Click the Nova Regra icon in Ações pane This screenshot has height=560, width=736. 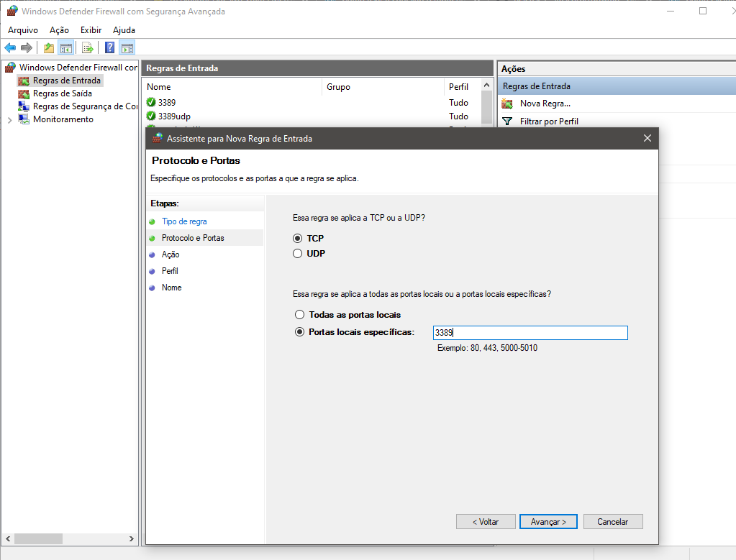click(507, 104)
